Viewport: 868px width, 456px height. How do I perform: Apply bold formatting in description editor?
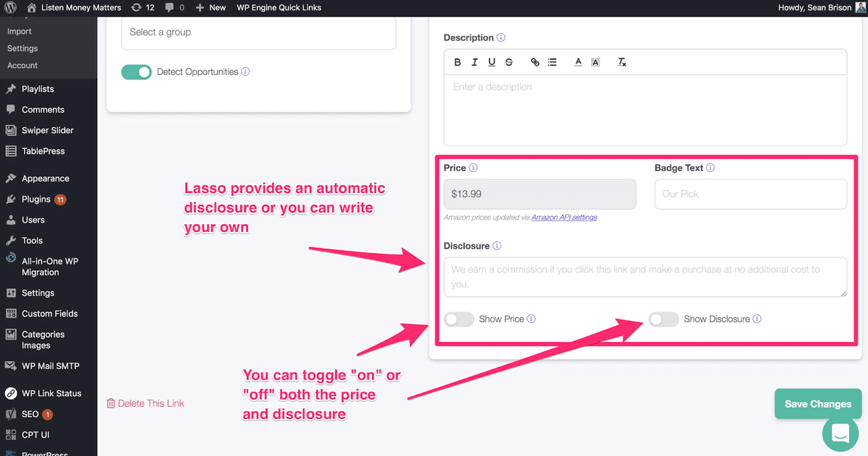coord(457,62)
